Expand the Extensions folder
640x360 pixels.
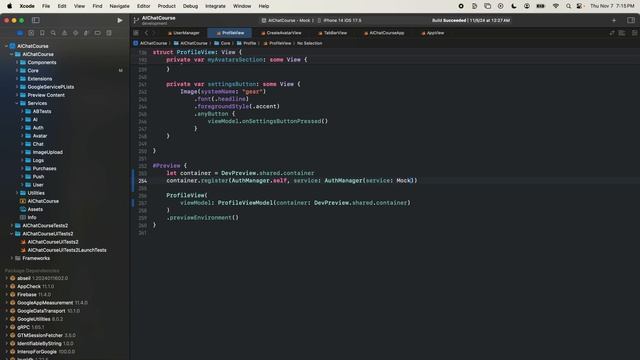click(17, 79)
